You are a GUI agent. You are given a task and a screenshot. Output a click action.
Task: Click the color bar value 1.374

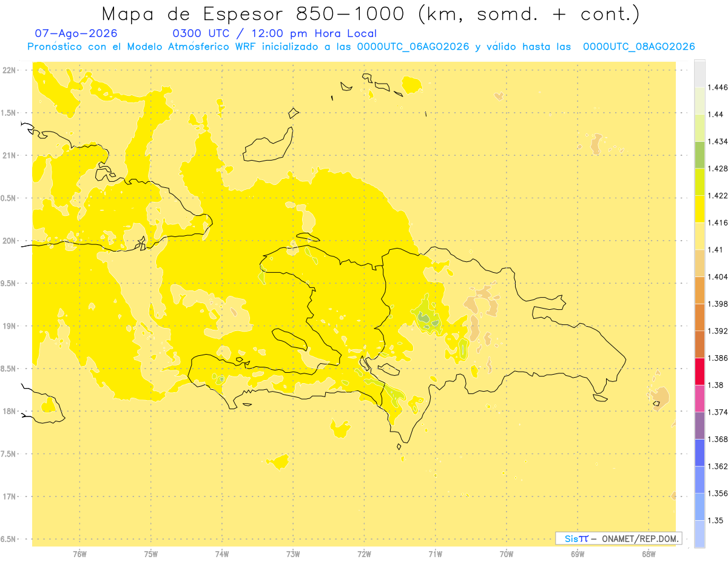coord(718,412)
